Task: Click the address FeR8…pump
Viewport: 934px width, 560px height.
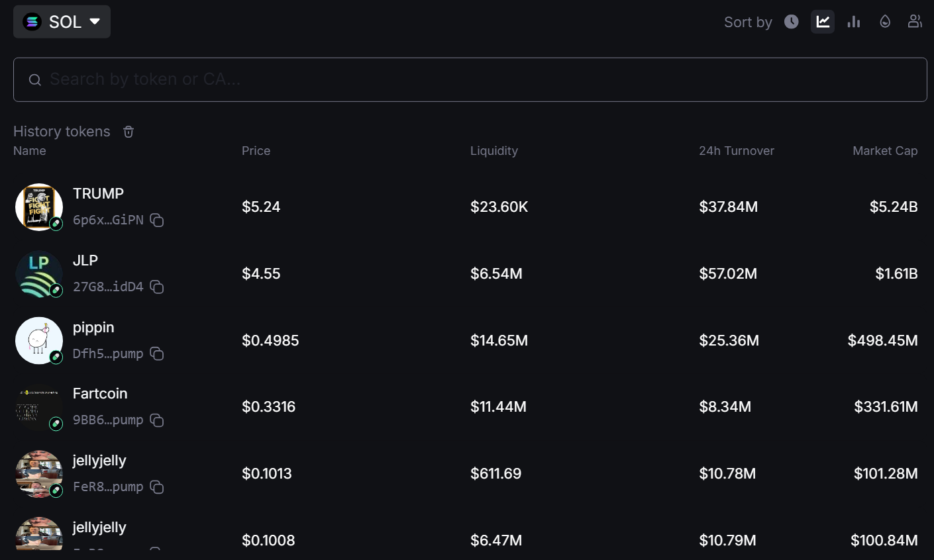Action: tap(108, 487)
